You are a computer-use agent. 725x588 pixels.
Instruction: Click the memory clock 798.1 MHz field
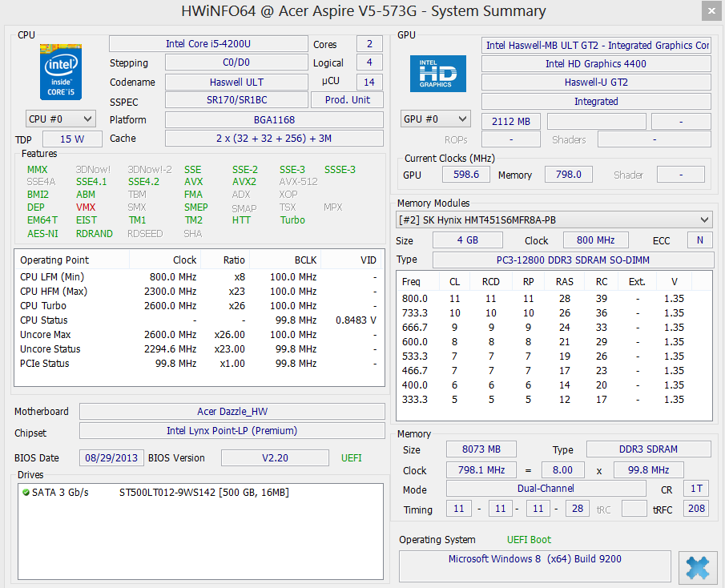coord(481,470)
